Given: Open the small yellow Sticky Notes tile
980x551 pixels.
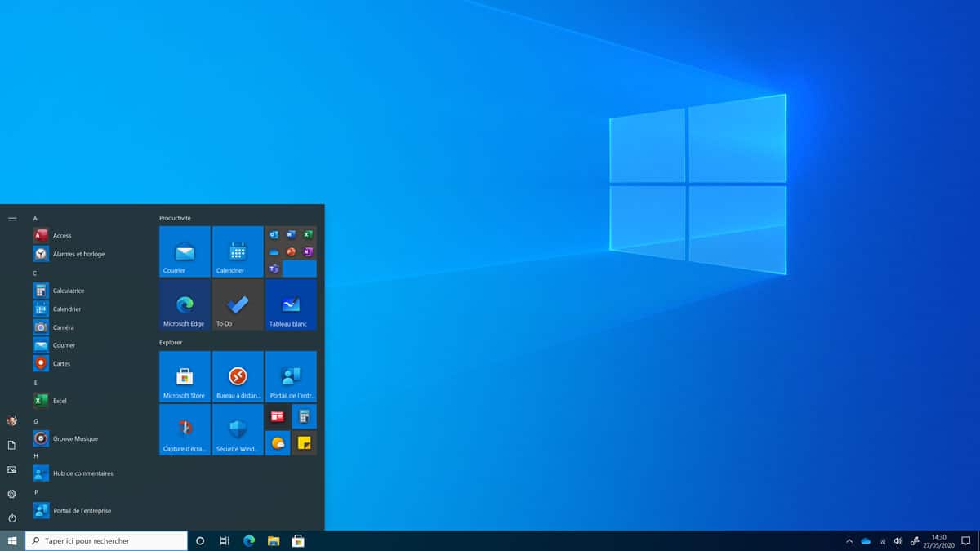Looking at the screenshot, I should [304, 442].
